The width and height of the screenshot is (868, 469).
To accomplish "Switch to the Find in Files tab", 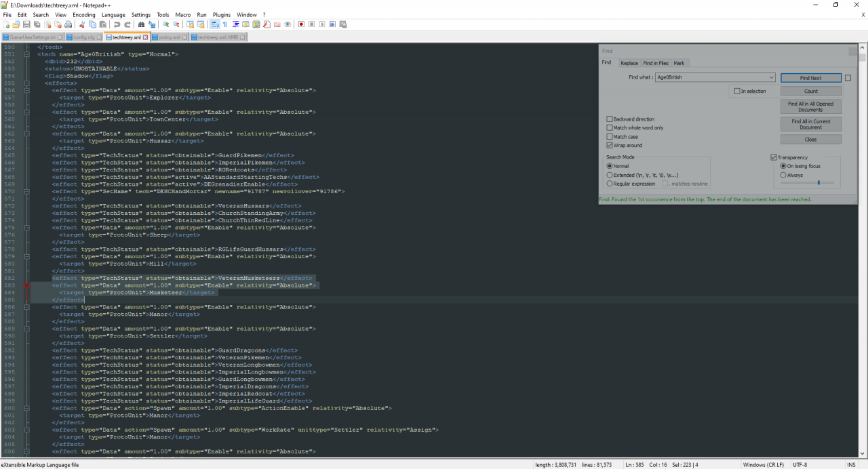I will pos(655,63).
